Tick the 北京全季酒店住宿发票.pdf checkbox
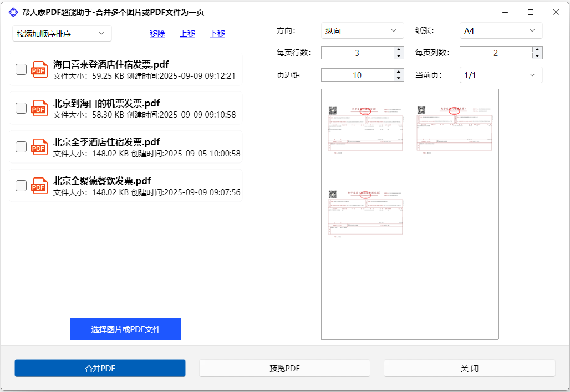Screen dimensions: 570x392 (21, 147)
